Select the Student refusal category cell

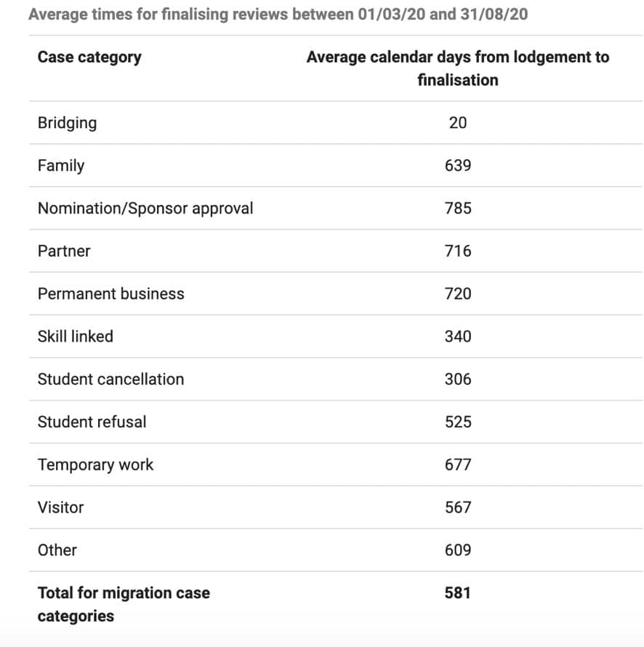[92, 422]
